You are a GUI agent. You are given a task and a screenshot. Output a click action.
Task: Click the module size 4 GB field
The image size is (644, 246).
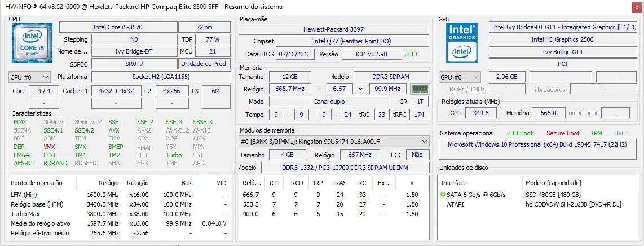point(288,155)
